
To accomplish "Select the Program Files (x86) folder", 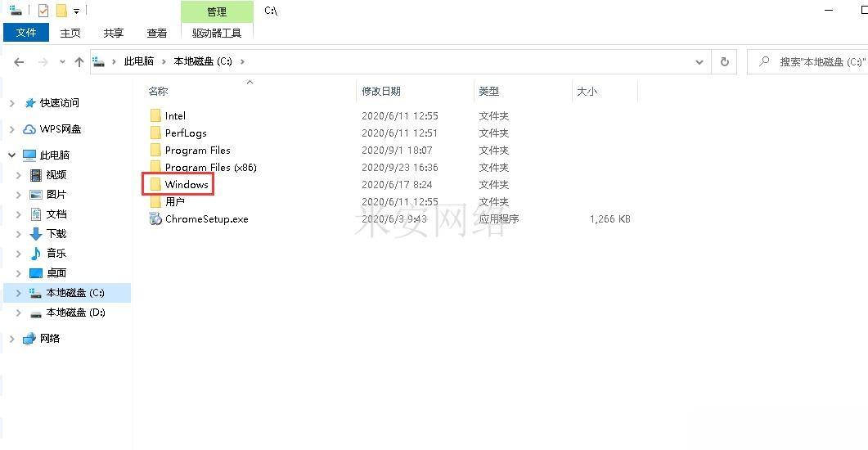I will tap(210, 167).
